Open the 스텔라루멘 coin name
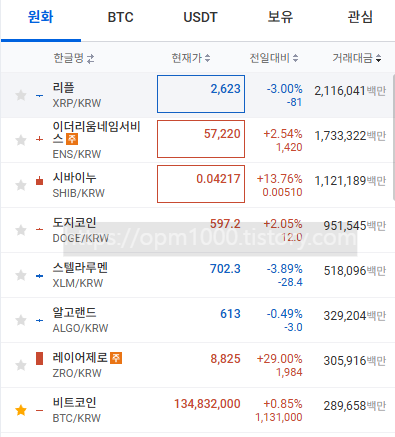 pyautogui.click(x=80, y=267)
